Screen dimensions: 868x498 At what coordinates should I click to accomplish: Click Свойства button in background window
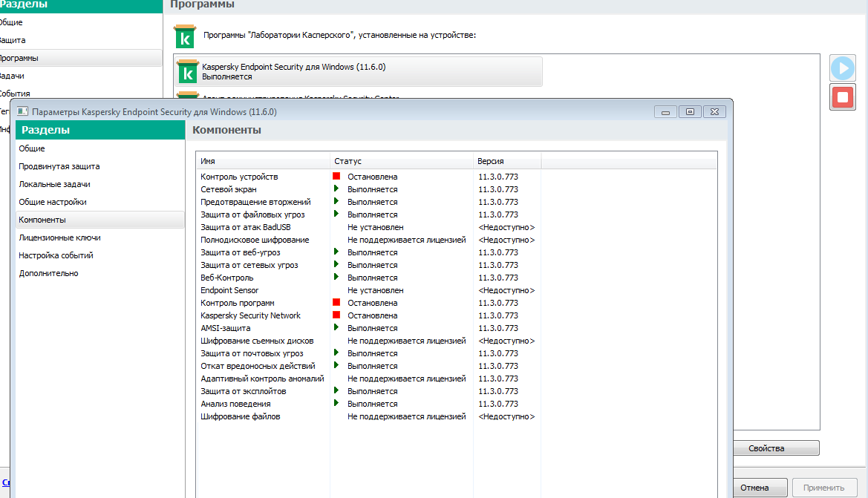pyautogui.click(x=775, y=448)
